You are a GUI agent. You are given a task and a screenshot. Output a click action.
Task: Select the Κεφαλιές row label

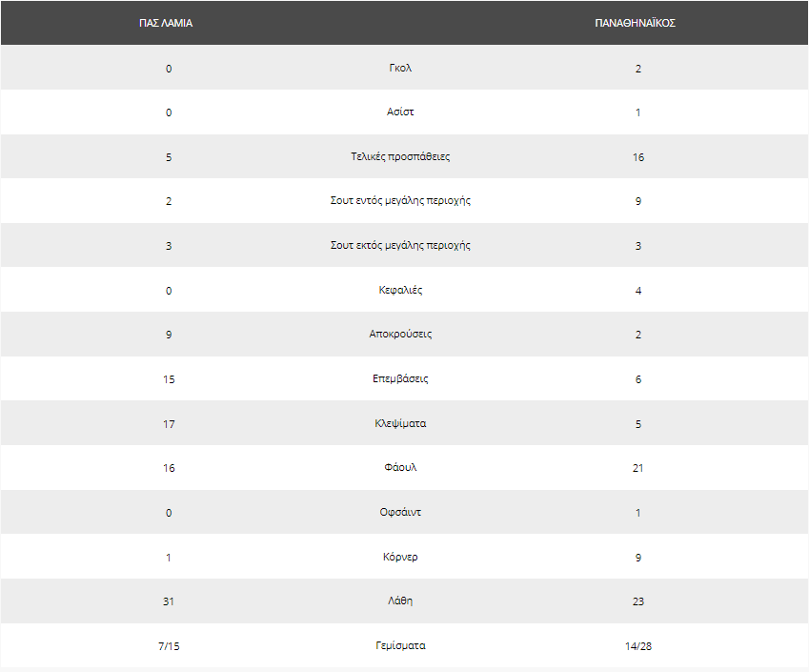(x=400, y=290)
